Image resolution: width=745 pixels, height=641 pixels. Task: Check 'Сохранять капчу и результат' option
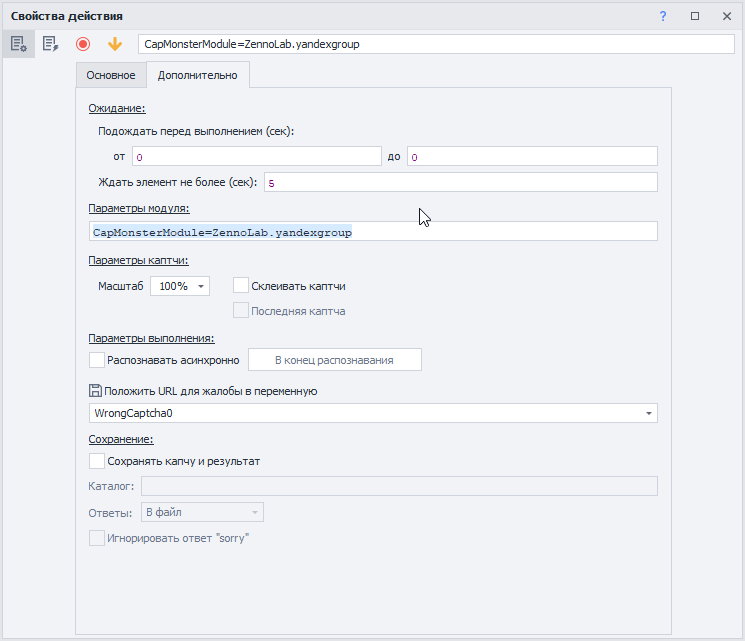(x=97, y=461)
